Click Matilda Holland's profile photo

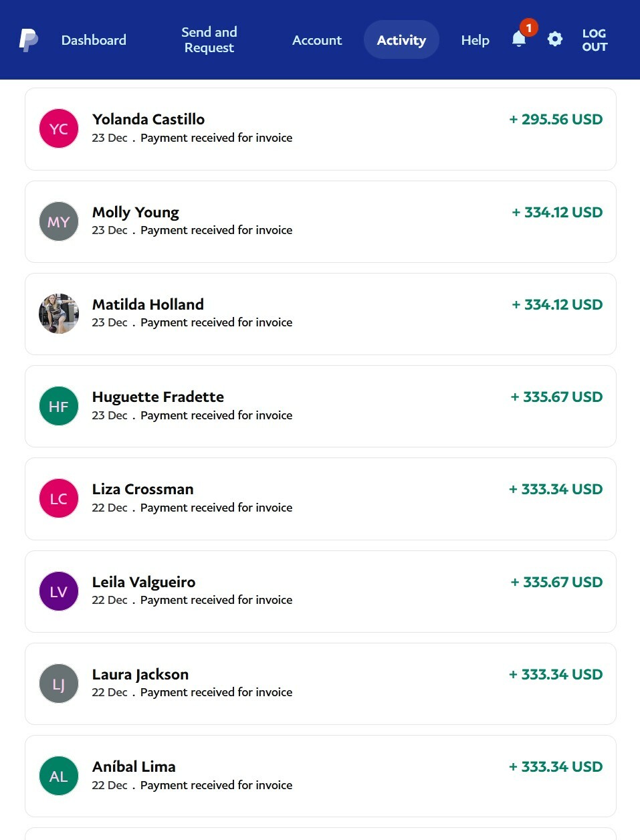point(59,314)
